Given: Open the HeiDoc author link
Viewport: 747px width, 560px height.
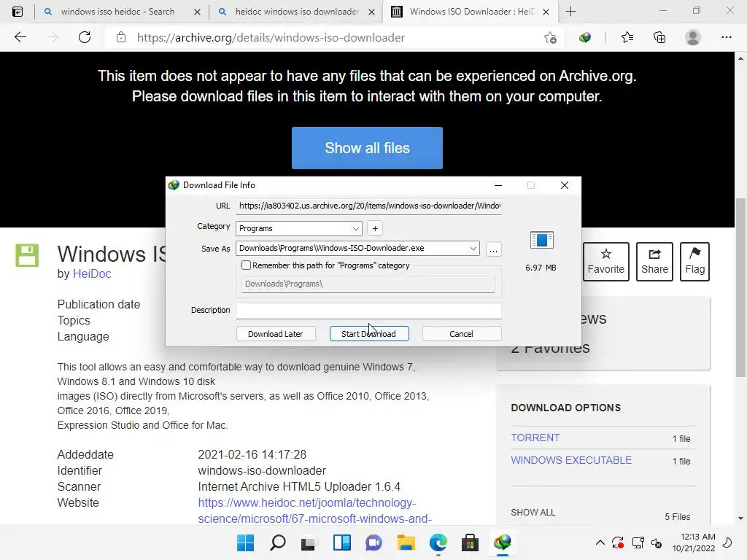Looking at the screenshot, I should coord(91,274).
